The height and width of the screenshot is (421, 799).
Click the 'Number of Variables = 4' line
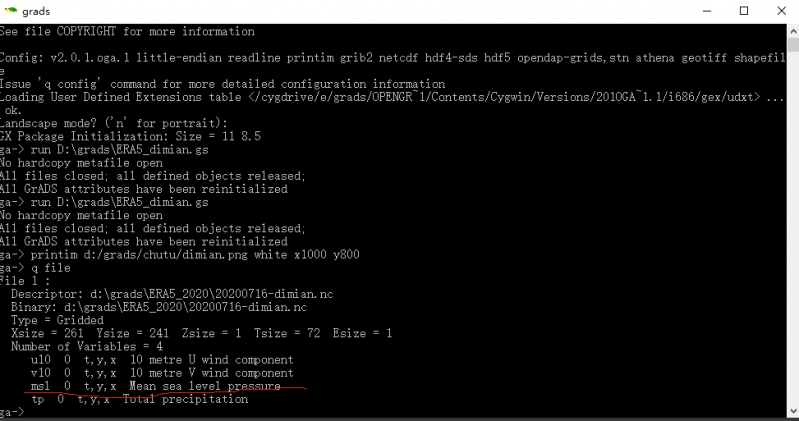coord(90,346)
